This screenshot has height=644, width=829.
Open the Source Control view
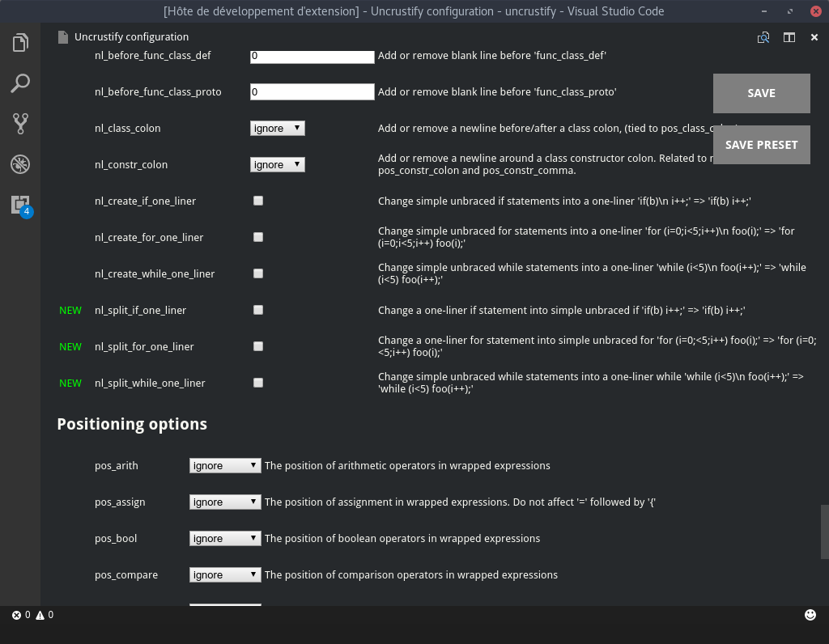(20, 124)
